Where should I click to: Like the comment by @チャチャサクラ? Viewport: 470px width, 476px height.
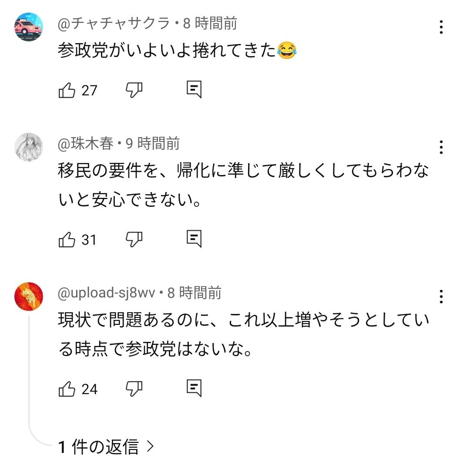point(67,90)
